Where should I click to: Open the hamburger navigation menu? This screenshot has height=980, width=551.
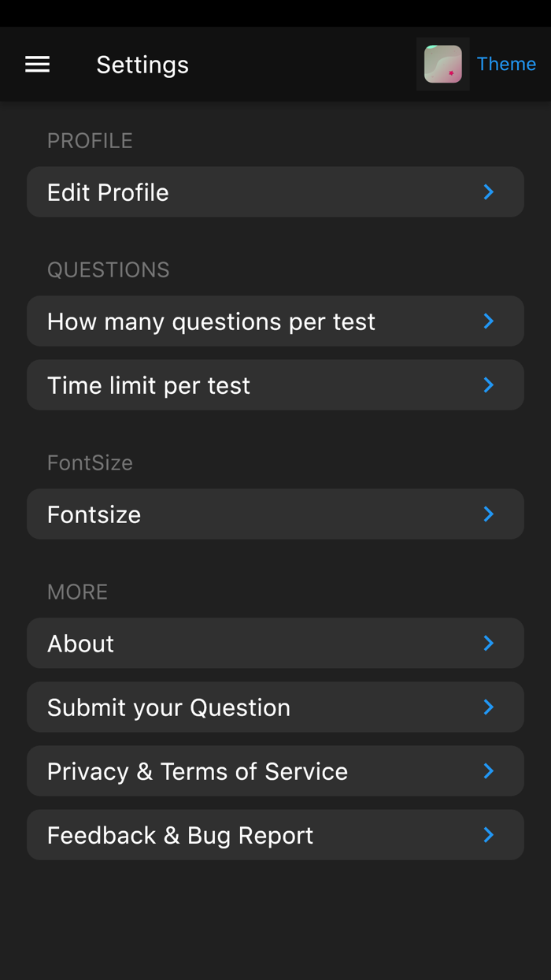point(37,64)
